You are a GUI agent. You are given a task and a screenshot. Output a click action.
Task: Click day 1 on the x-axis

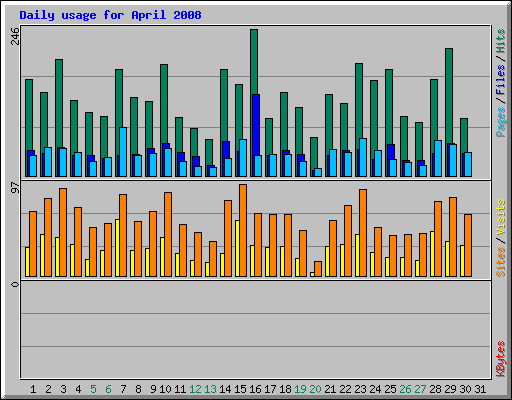(x=33, y=389)
